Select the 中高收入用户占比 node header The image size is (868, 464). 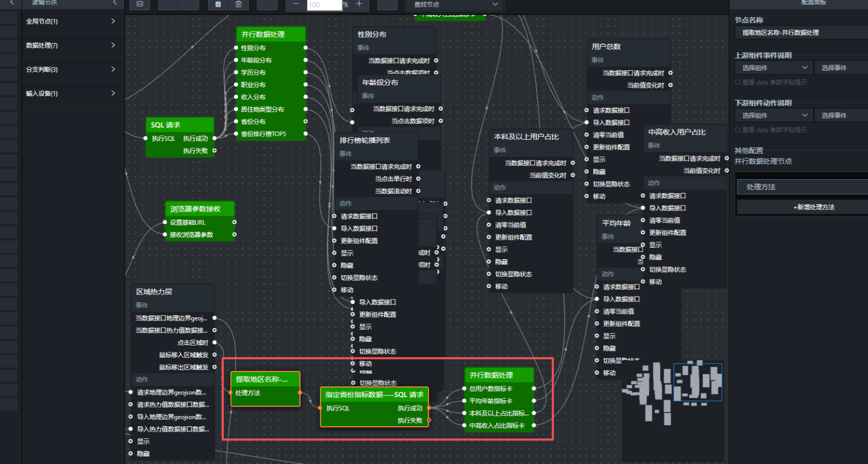click(x=686, y=132)
